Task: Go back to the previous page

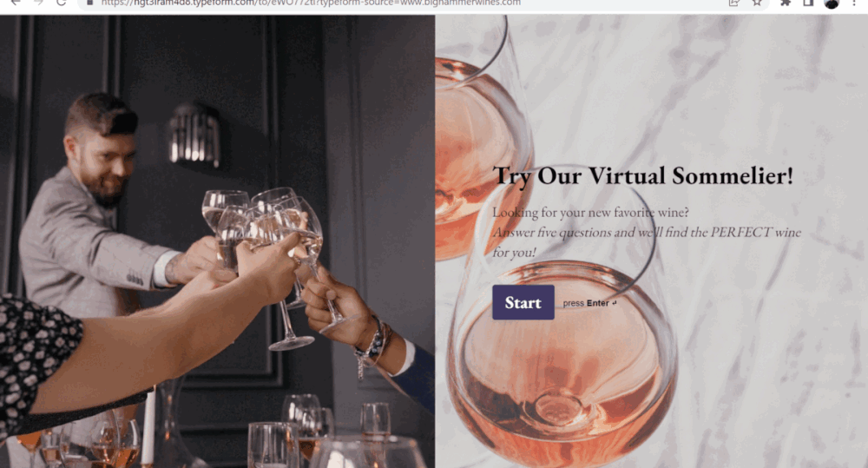Action: (16, 3)
